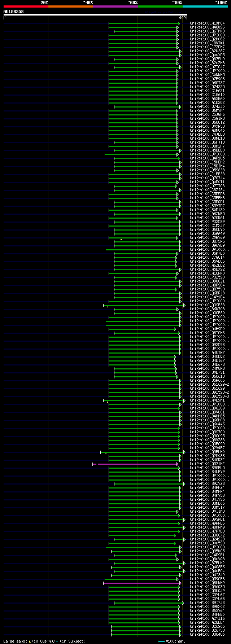Click the purple alignment bar for Q8UWM9

[142, 583]
